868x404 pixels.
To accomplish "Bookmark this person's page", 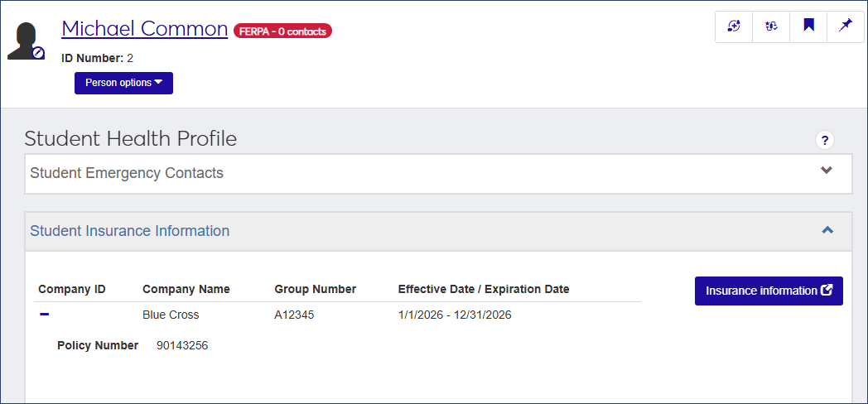I will [x=808, y=26].
